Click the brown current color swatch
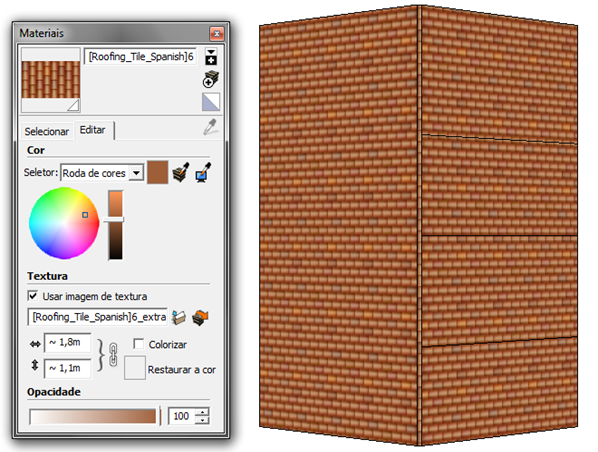Screen dimensions: 598x452 158,172
